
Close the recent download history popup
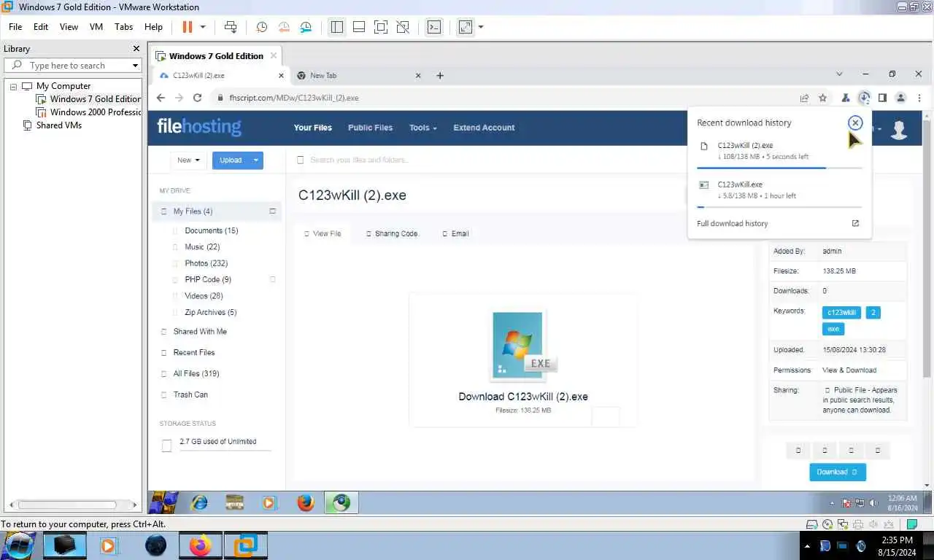click(x=855, y=123)
